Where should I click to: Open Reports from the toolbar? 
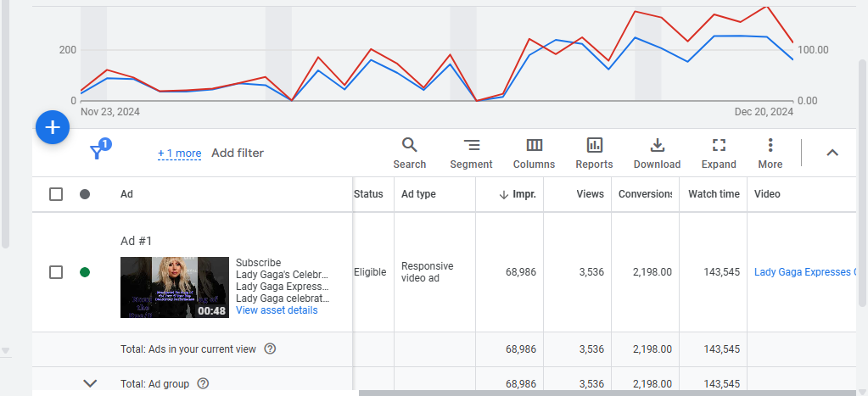595,153
